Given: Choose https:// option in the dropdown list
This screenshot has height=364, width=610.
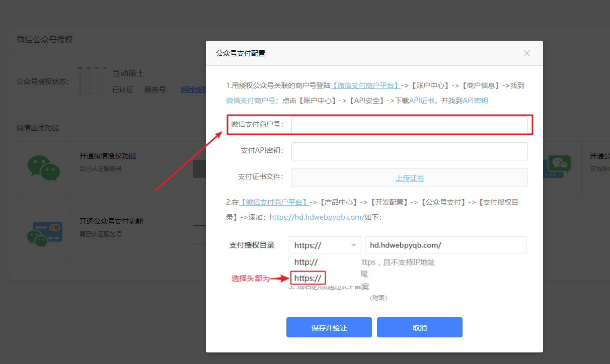Looking at the screenshot, I should coord(308,278).
